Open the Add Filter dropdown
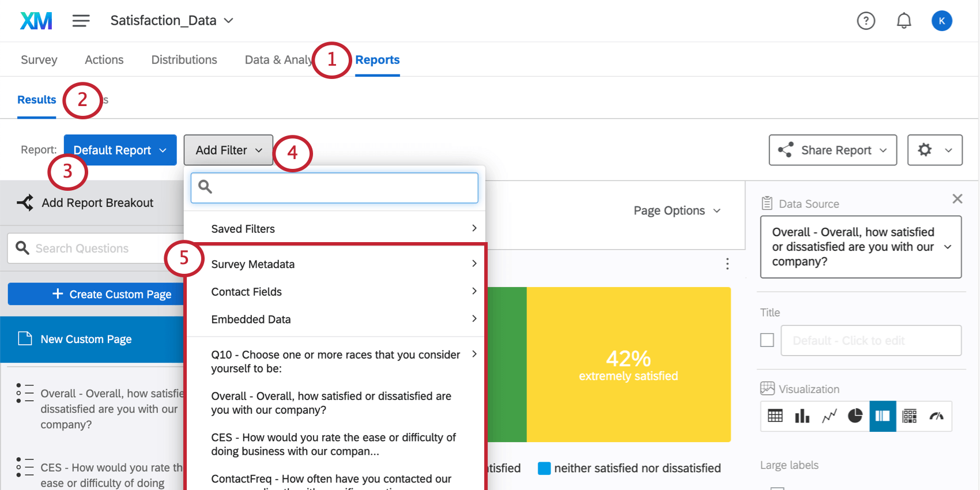 tap(228, 150)
